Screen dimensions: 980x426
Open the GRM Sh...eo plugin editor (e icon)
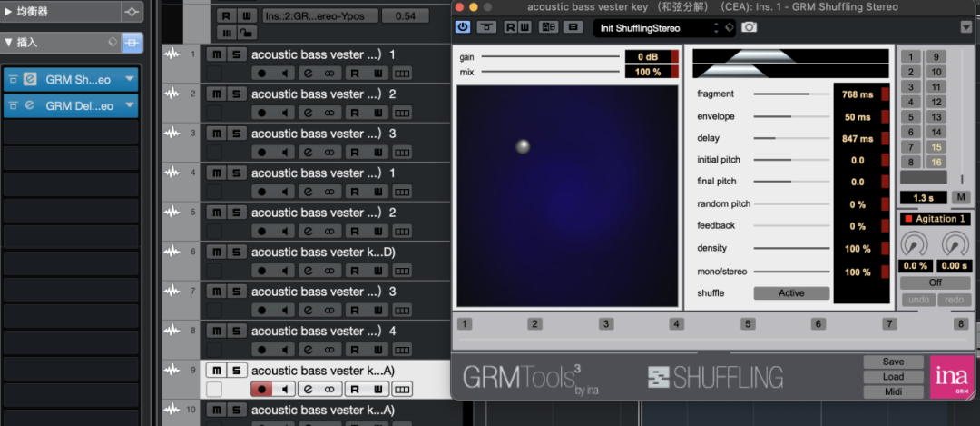click(29, 79)
